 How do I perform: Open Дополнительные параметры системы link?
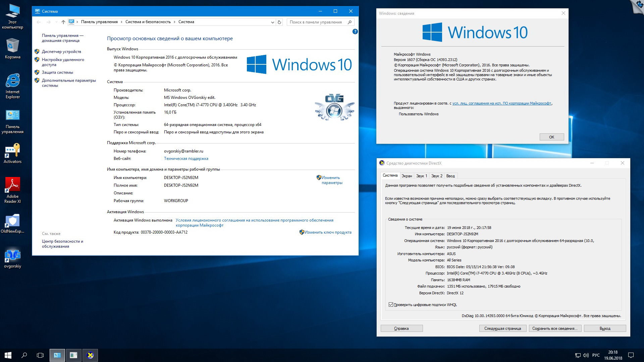(x=69, y=83)
